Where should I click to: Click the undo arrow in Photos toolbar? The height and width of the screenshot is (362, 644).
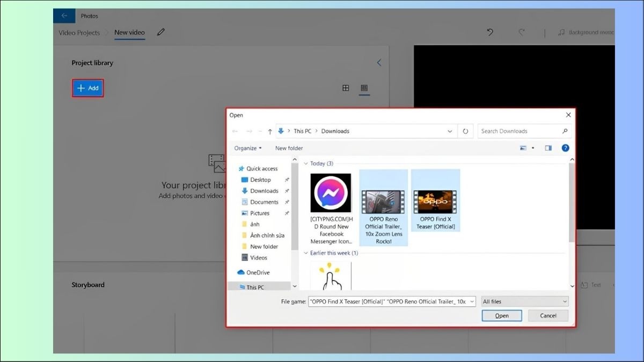point(490,32)
